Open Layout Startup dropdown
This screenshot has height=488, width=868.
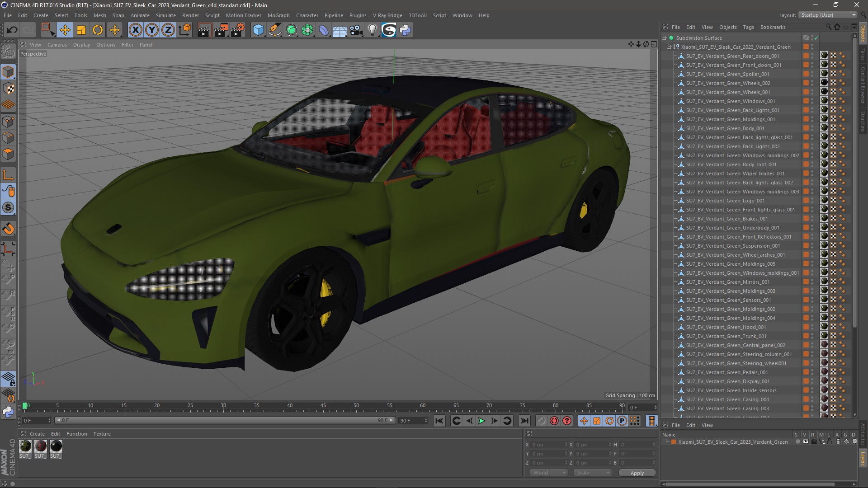[828, 15]
